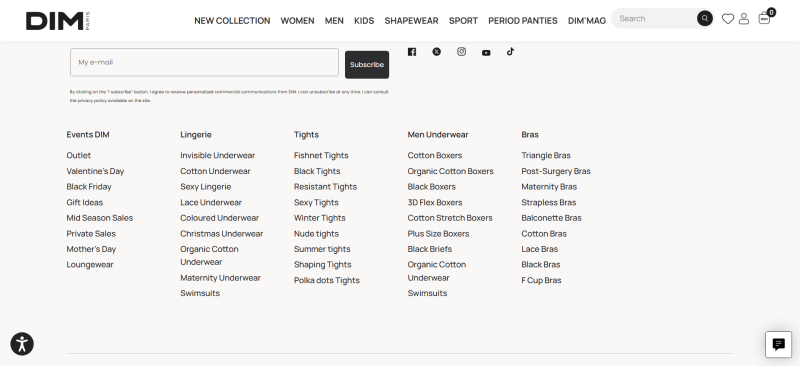Open Fishnet Tights link
This screenshot has width=800, height=366.
tap(321, 155)
